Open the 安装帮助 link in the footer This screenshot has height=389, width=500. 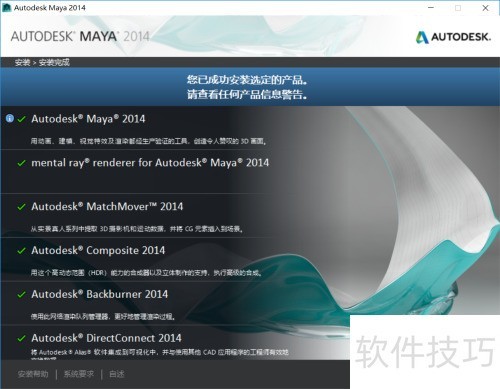pos(33,374)
